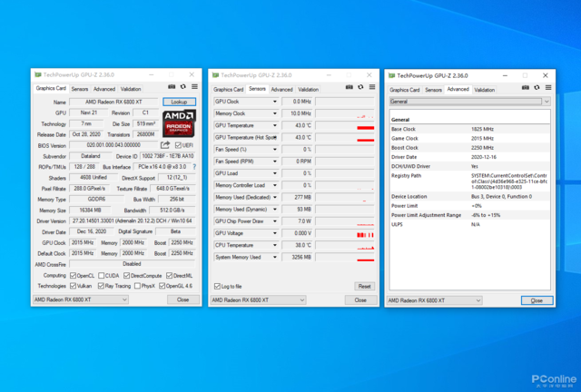Click the BIOS Version field
Viewport: 581px width, 392px height.
tap(113, 145)
